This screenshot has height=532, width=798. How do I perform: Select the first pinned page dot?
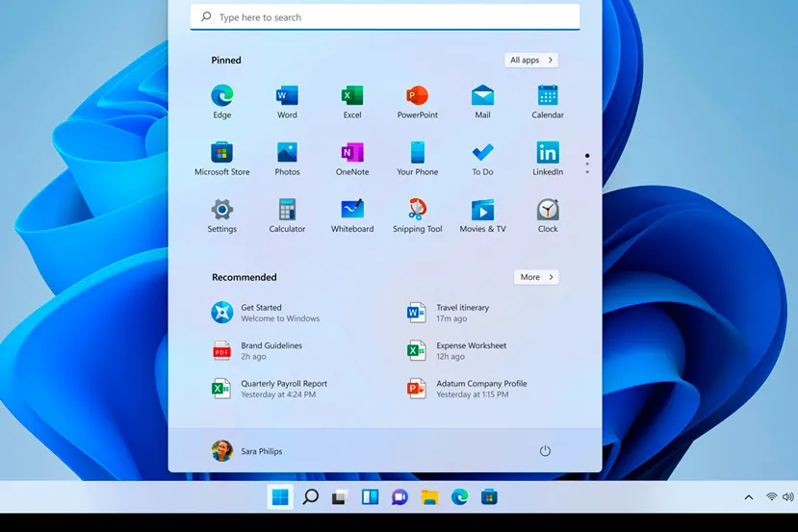tap(587, 156)
